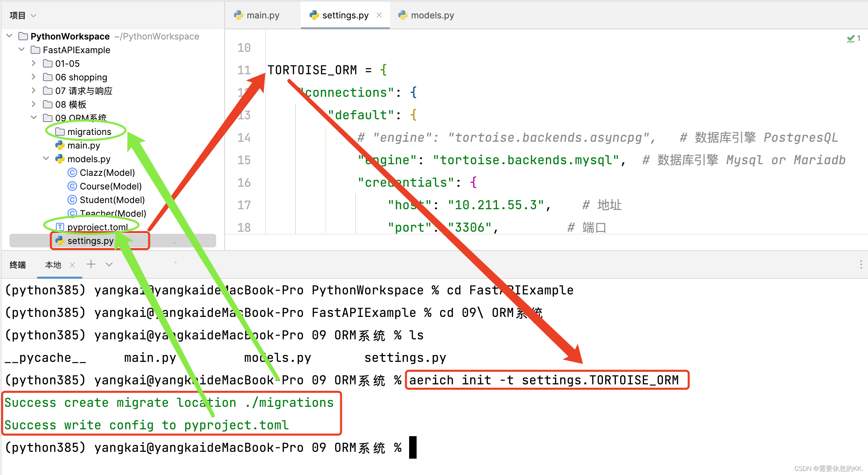Viewport: 868px width, 475px height.
Task: Collapse the PythonWorkspace root folder
Action: 10,36
